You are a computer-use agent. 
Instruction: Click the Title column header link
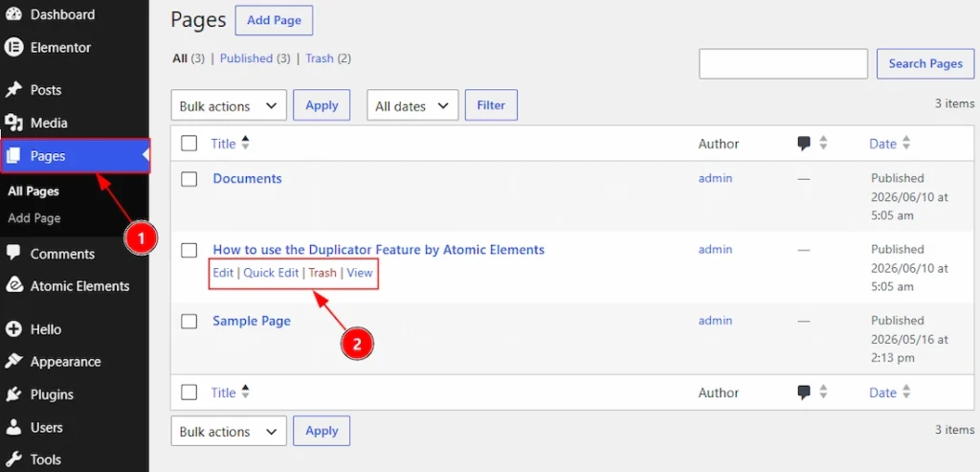pyautogui.click(x=223, y=144)
